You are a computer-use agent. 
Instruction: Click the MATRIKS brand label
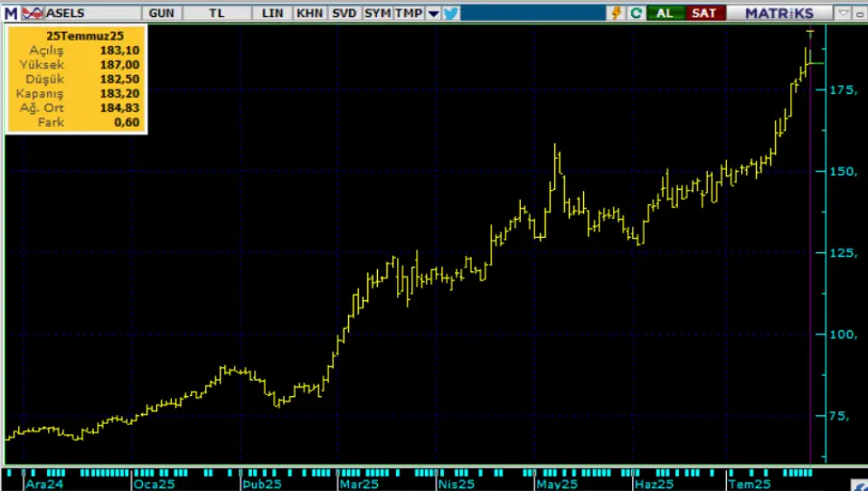pyautogui.click(x=779, y=14)
